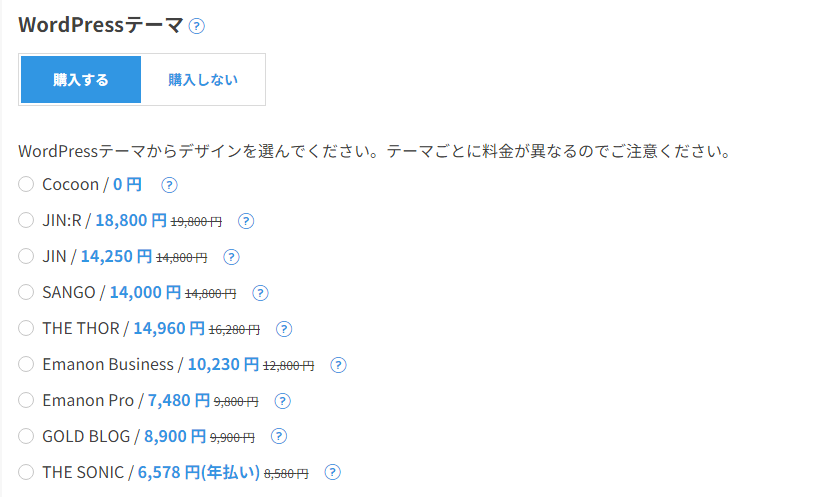Viewport: 830px width, 497px height.
Task: Select the Emanon Business radio button
Action: [26, 364]
